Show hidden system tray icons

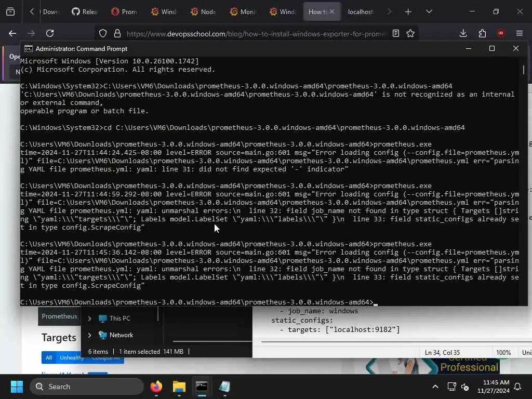(435, 387)
